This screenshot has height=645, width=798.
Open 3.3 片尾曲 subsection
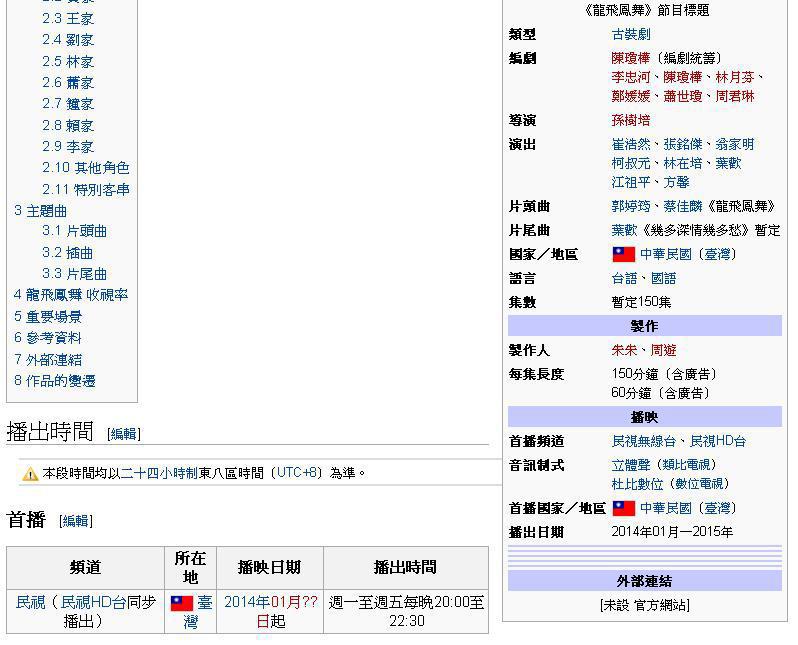pos(74,274)
